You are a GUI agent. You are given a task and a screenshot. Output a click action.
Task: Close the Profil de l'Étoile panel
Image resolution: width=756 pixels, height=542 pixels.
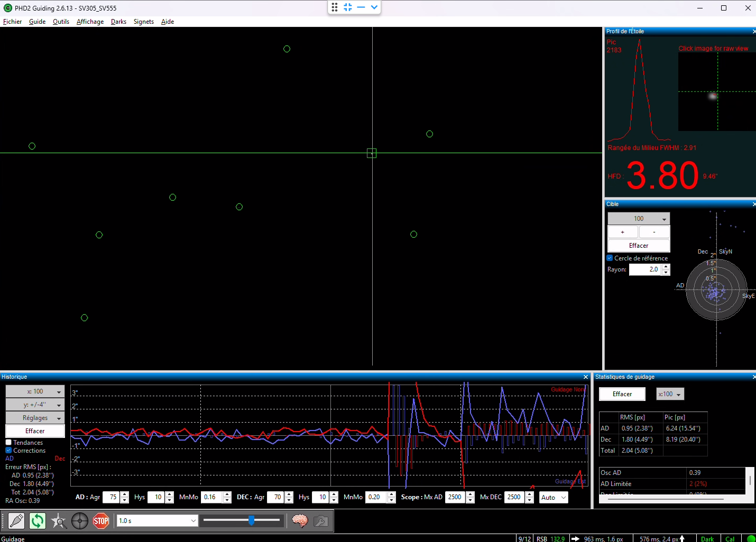[754, 32]
